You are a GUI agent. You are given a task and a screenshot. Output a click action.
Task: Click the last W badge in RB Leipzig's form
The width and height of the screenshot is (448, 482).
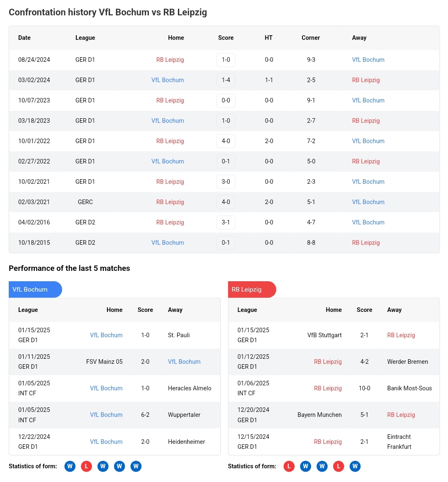[355, 466]
